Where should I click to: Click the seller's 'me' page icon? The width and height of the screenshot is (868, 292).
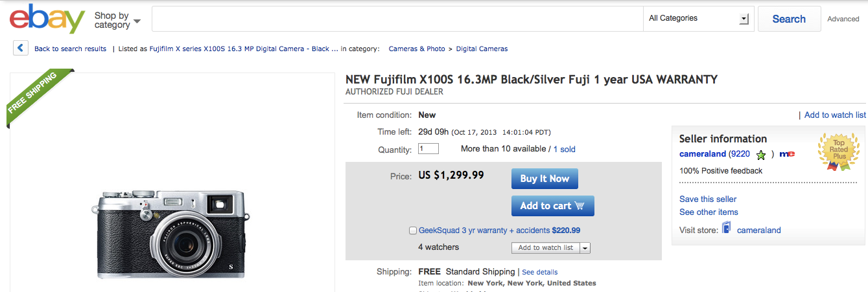pos(787,154)
